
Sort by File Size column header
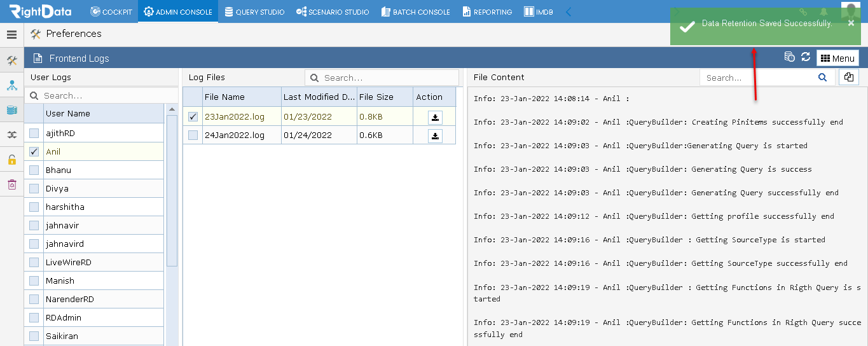(385, 97)
